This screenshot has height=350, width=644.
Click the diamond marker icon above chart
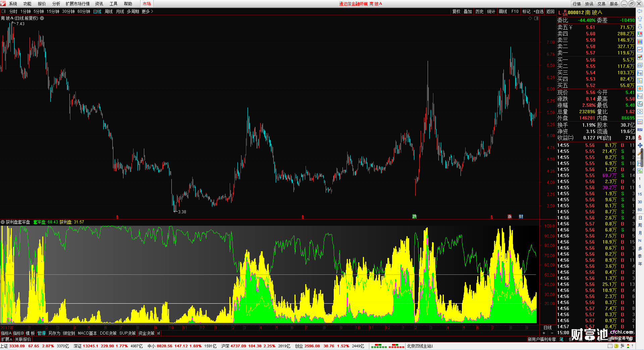pyautogui.click(x=530, y=18)
